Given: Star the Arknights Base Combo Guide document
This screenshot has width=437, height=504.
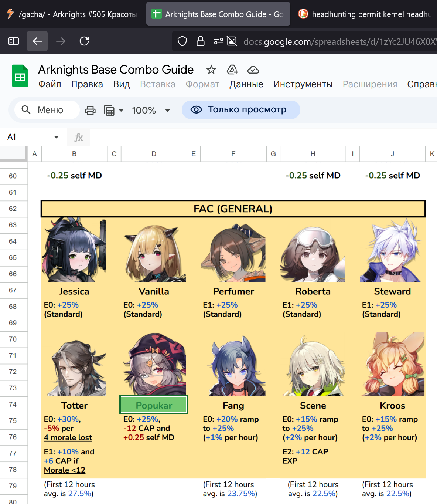Looking at the screenshot, I should pyautogui.click(x=211, y=70).
